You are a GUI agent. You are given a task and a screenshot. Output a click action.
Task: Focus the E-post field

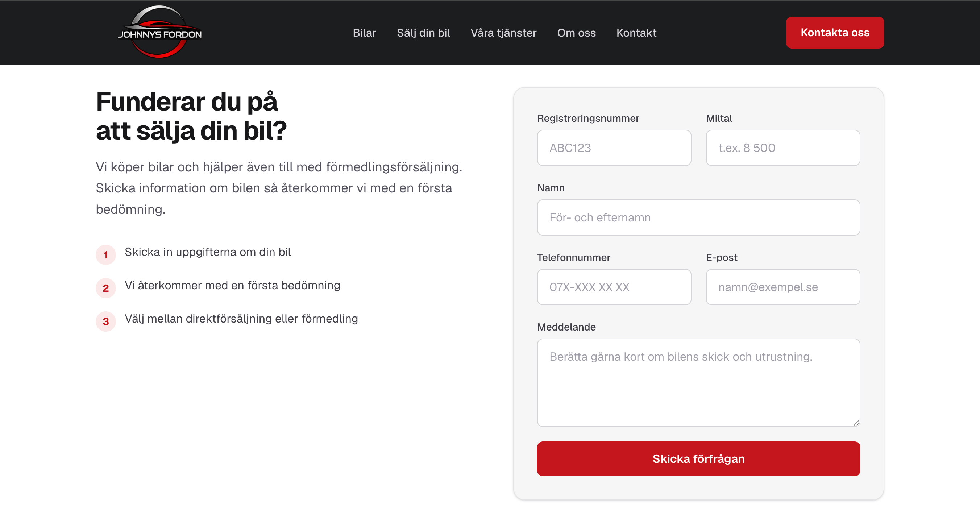pyautogui.click(x=782, y=287)
